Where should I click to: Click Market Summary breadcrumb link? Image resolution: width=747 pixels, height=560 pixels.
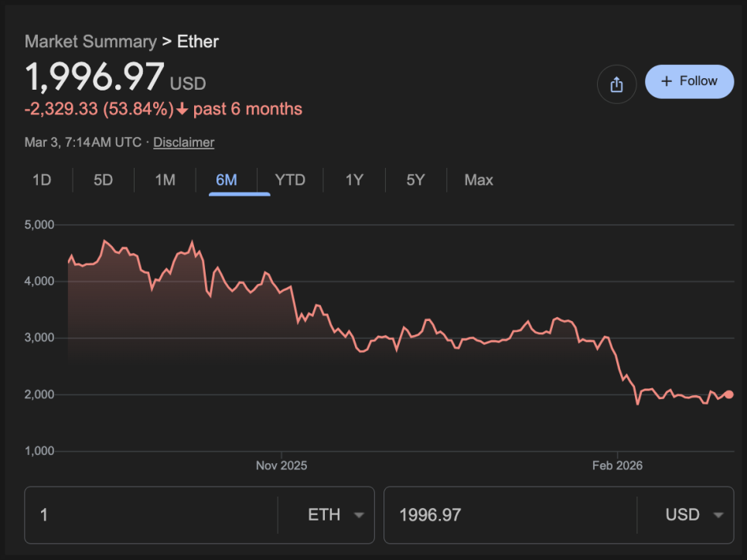click(x=90, y=41)
